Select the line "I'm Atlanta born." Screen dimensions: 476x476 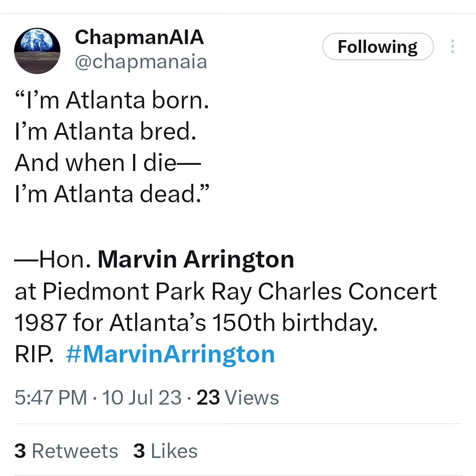(112, 100)
